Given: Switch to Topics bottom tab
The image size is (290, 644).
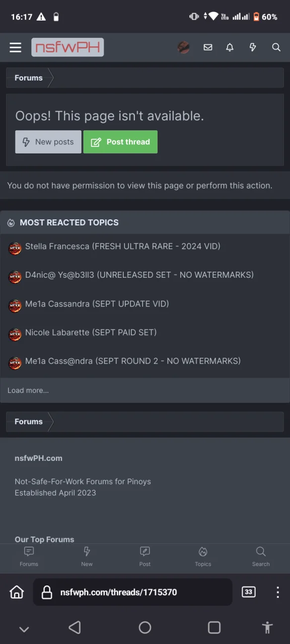Looking at the screenshot, I should click(x=203, y=557).
